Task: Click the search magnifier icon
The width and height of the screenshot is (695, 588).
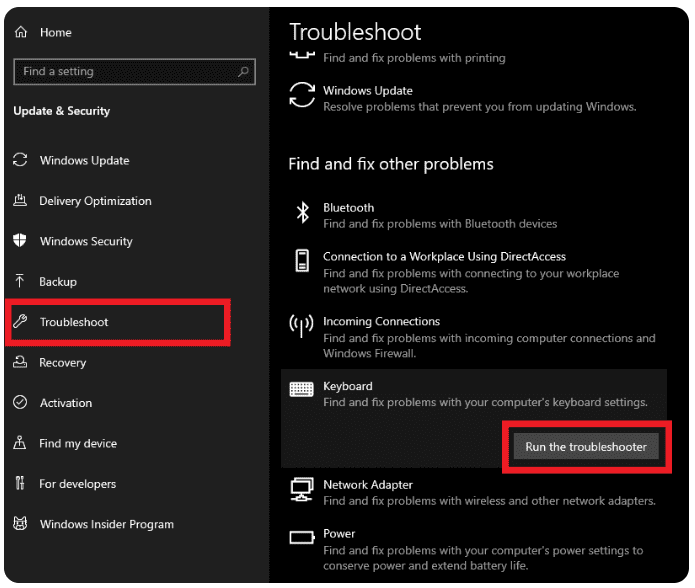Action: click(243, 71)
